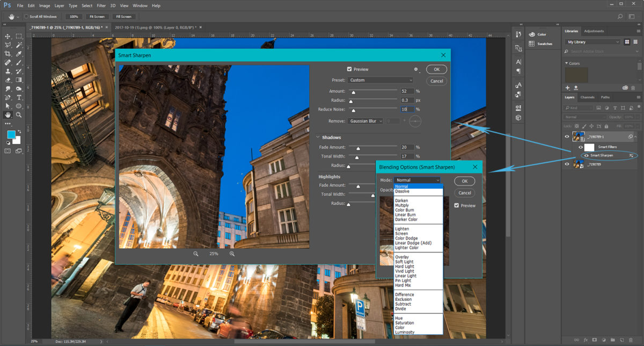This screenshot has height=346, width=644.
Task: Switch to the Channels tab
Action: pos(588,97)
